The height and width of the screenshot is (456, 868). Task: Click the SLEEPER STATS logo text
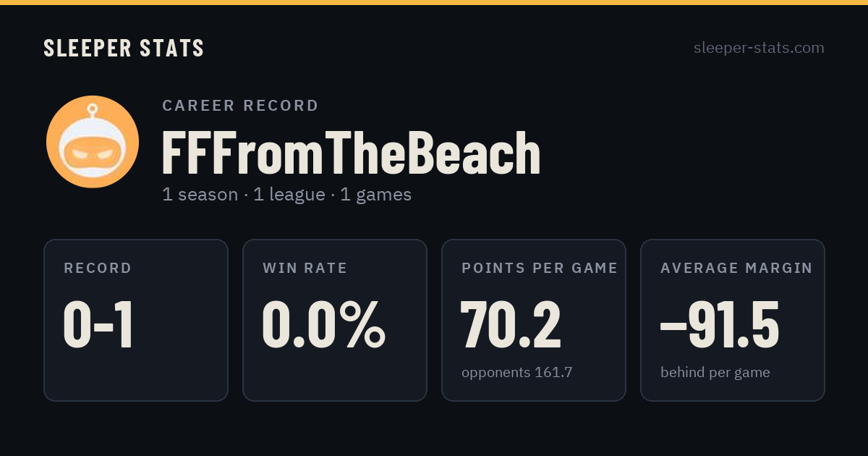click(124, 48)
